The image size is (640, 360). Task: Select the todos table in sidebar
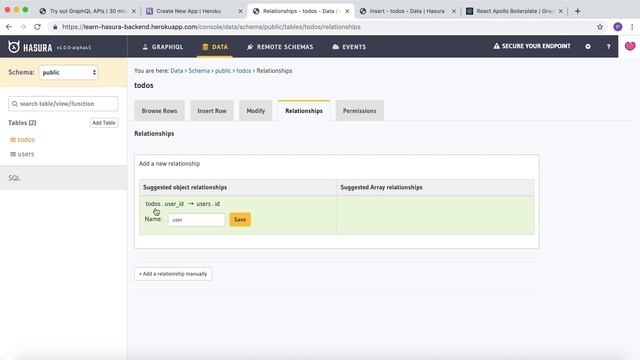pyautogui.click(x=26, y=140)
